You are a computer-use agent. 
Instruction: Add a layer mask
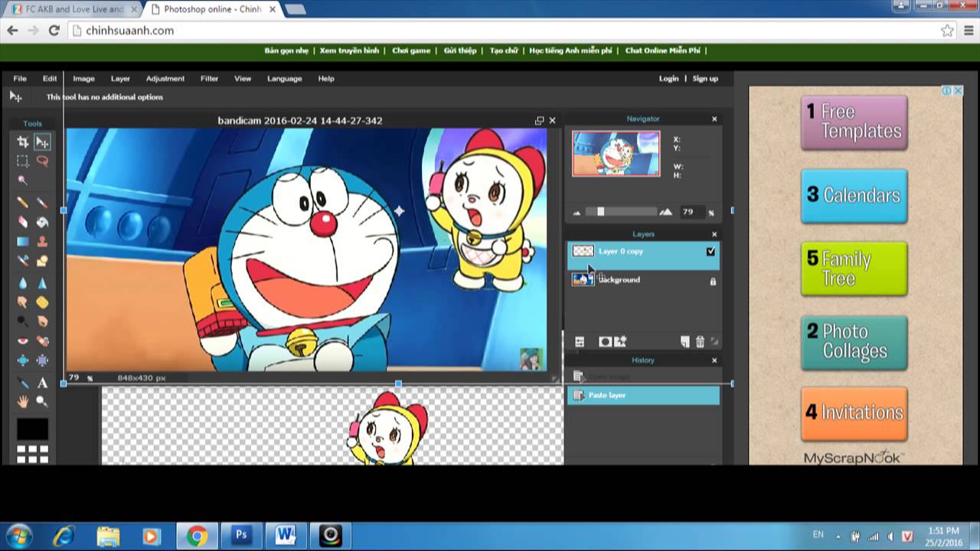pyautogui.click(x=605, y=342)
